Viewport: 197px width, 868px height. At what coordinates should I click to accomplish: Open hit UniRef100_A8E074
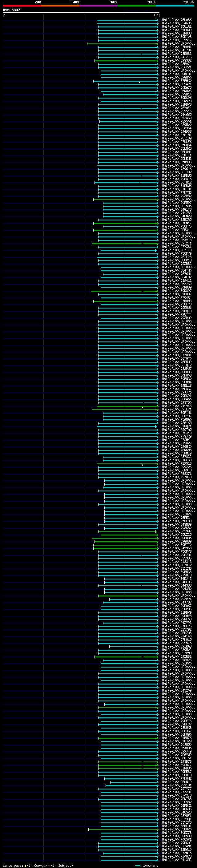tap(177, 64)
